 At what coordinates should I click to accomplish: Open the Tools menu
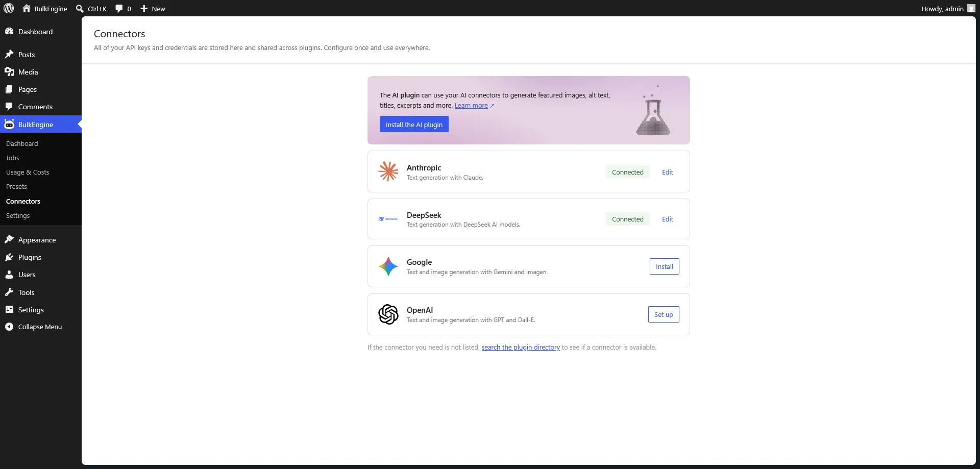pyautogui.click(x=41, y=292)
